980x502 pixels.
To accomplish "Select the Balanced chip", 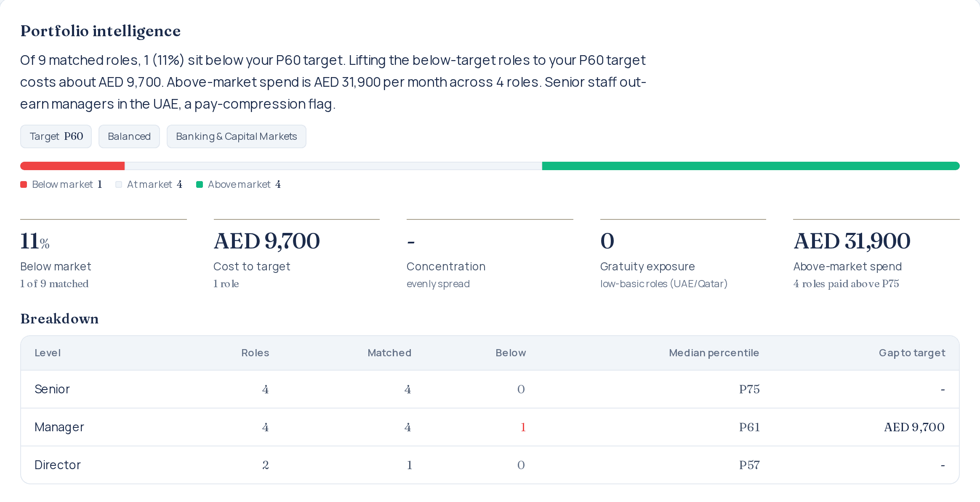I will tap(129, 136).
